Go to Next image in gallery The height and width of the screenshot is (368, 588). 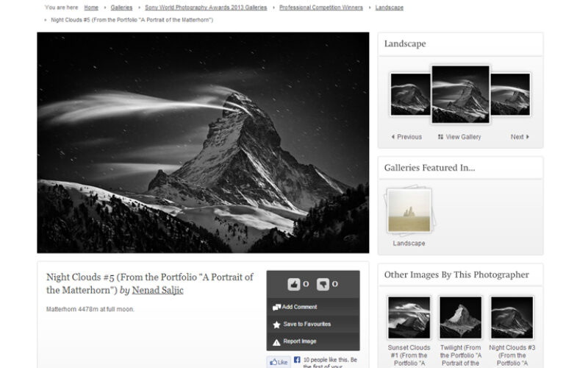coord(519,137)
